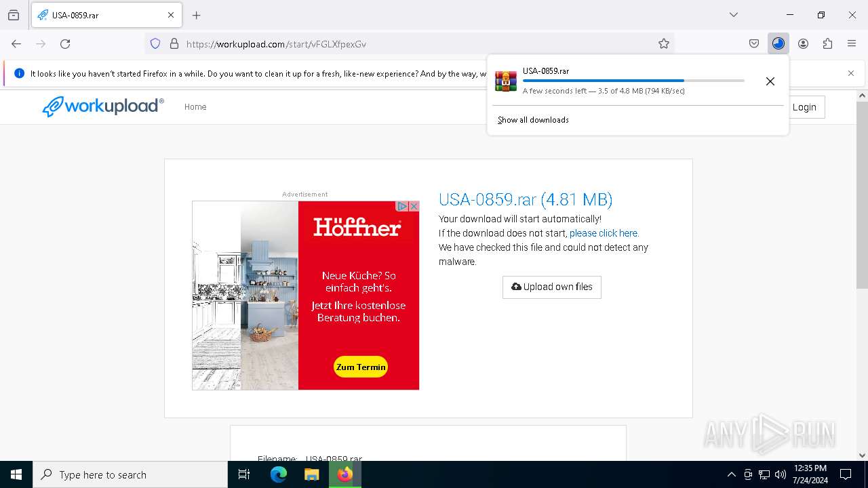Click 'please click here' download link
Image resolution: width=868 pixels, height=488 pixels.
[604, 233]
